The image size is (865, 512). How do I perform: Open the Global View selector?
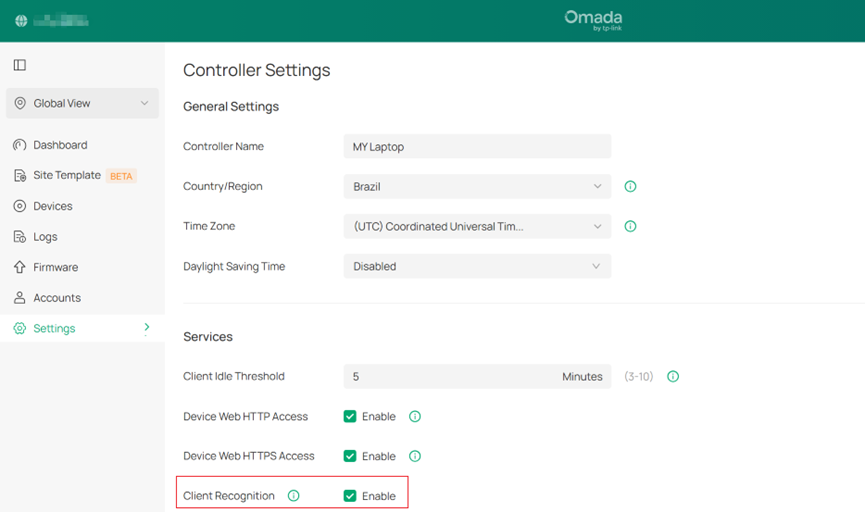click(x=82, y=103)
